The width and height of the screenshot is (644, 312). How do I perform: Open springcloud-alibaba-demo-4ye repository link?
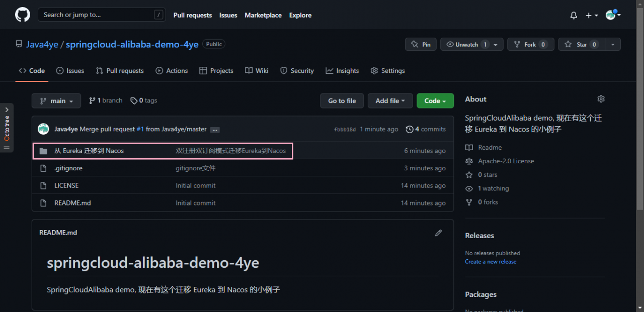(x=132, y=44)
